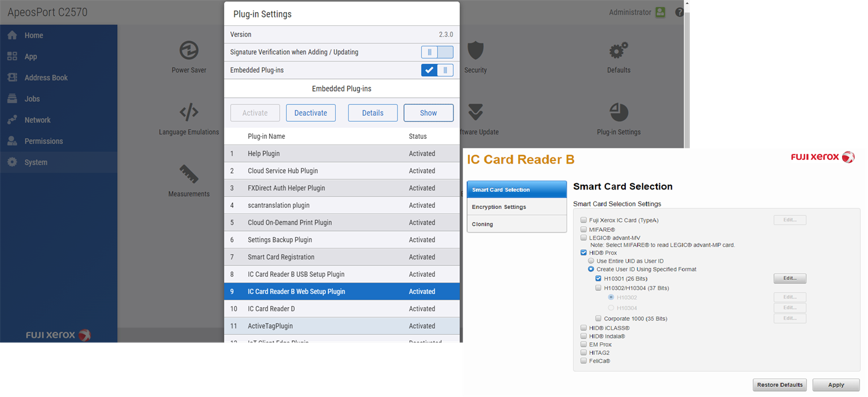
Task: Check the FeliCa checkbox
Action: coord(583,361)
